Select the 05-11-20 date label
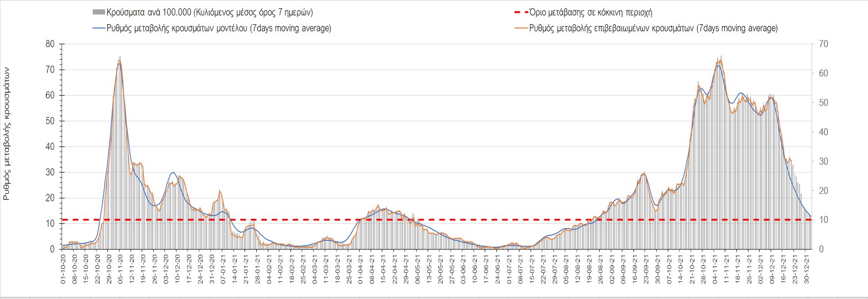The image size is (868, 299). 120,269
